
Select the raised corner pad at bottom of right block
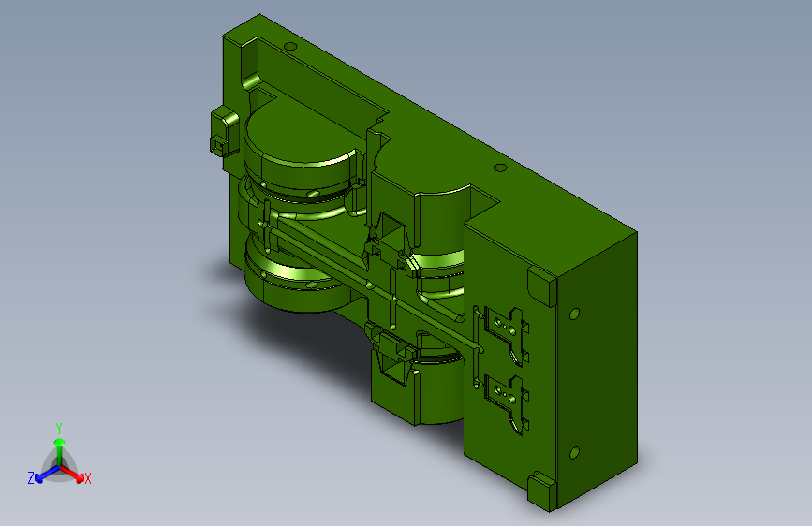pos(541,489)
